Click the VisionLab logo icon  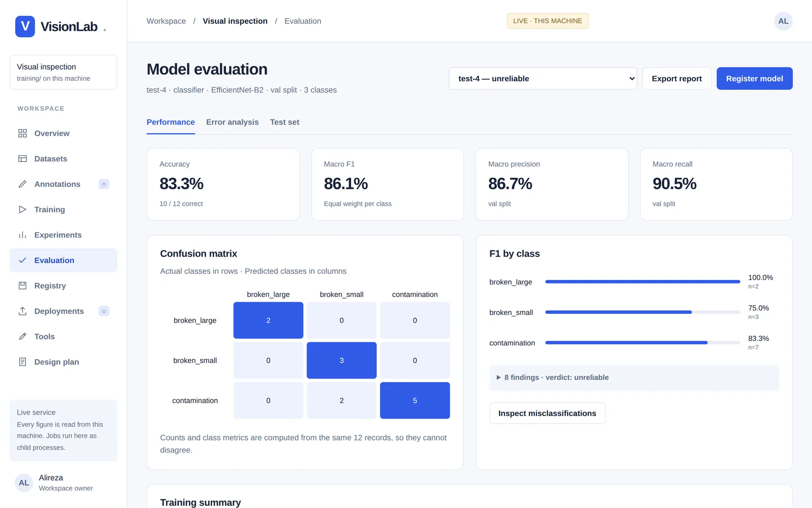click(25, 26)
